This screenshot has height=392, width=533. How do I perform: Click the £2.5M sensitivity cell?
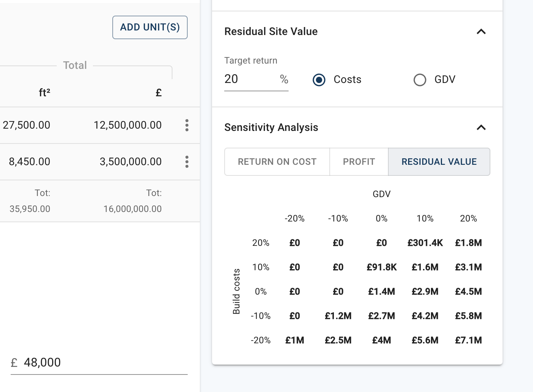[x=338, y=340]
